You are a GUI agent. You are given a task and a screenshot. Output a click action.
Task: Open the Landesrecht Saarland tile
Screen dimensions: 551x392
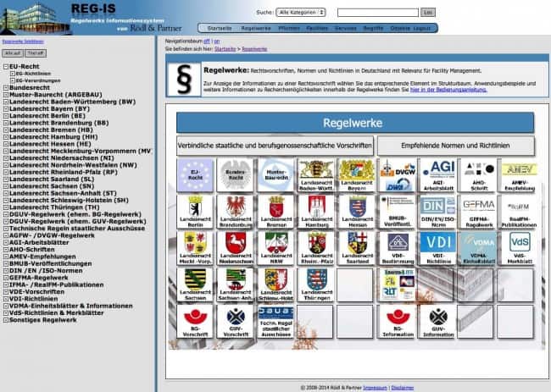coord(356,248)
